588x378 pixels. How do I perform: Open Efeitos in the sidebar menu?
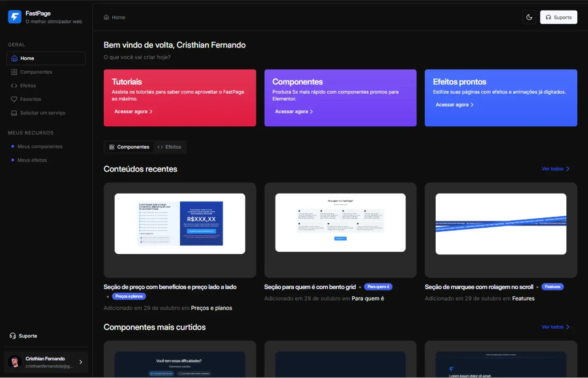click(46, 86)
